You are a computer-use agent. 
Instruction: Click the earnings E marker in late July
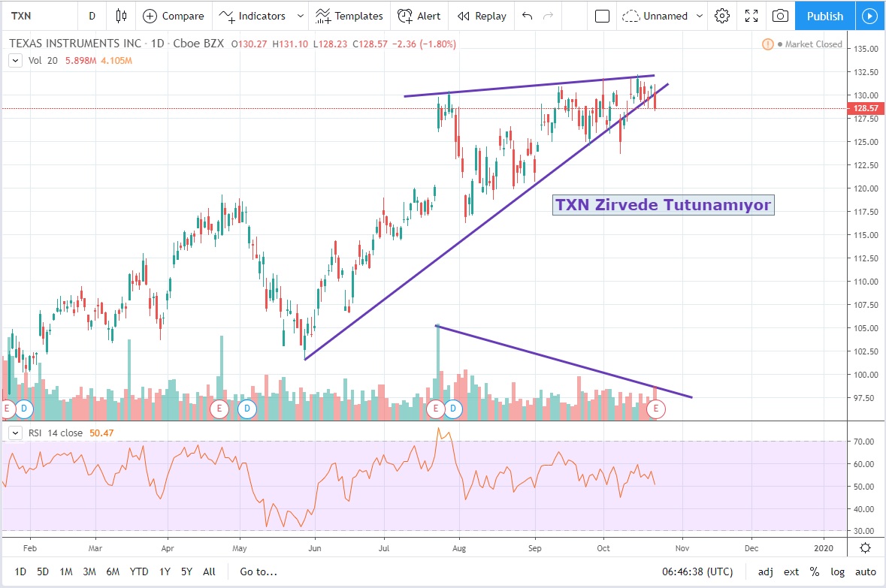click(436, 409)
